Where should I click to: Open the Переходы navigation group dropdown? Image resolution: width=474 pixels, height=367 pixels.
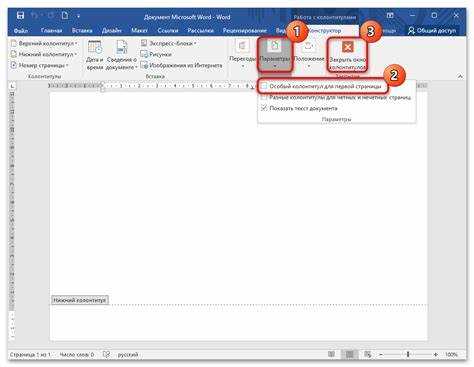coord(242,53)
